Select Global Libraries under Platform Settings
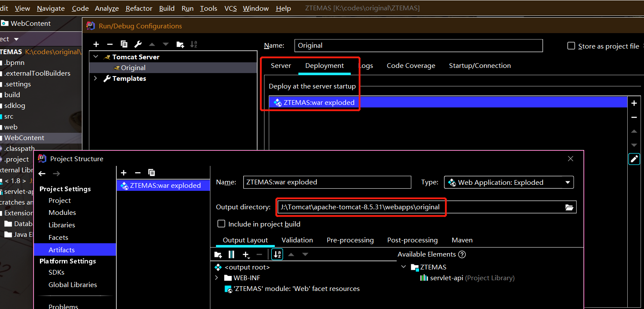This screenshot has height=309, width=644. pyautogui.click(x=73, y=285)
